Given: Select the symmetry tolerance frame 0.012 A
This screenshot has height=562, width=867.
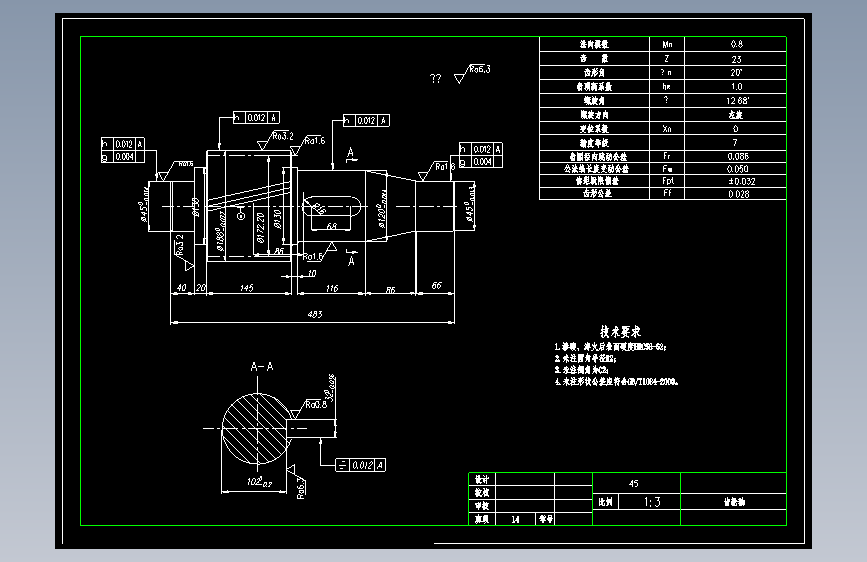Looking at the screenshot, I should tap(361, 465).
